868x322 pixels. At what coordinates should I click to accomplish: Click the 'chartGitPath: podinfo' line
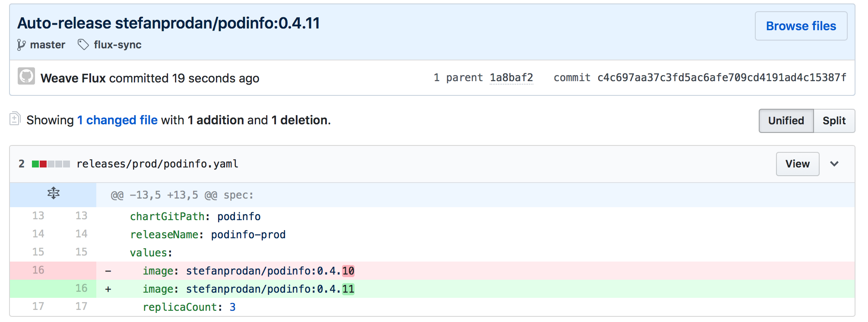pyautogui.click(x=475, y=216)
